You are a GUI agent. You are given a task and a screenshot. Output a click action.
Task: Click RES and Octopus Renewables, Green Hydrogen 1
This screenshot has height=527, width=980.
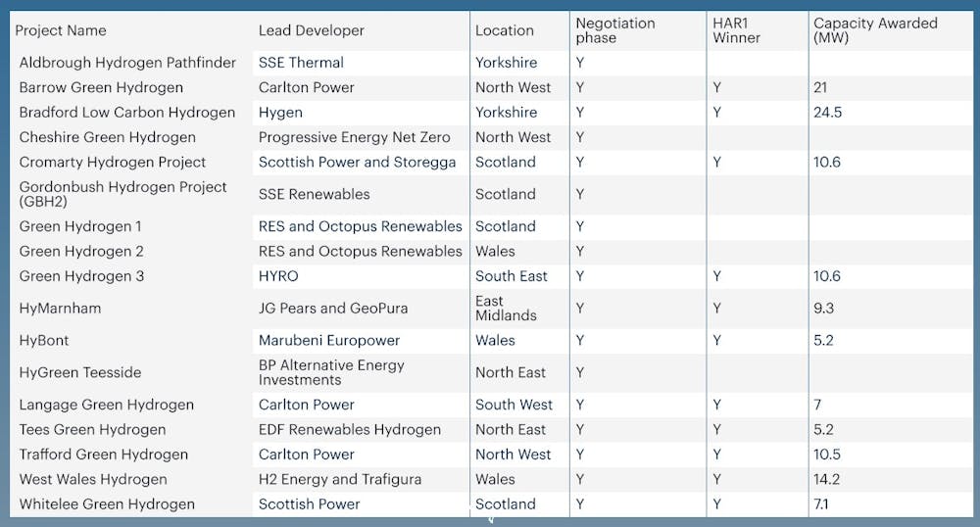361,226
